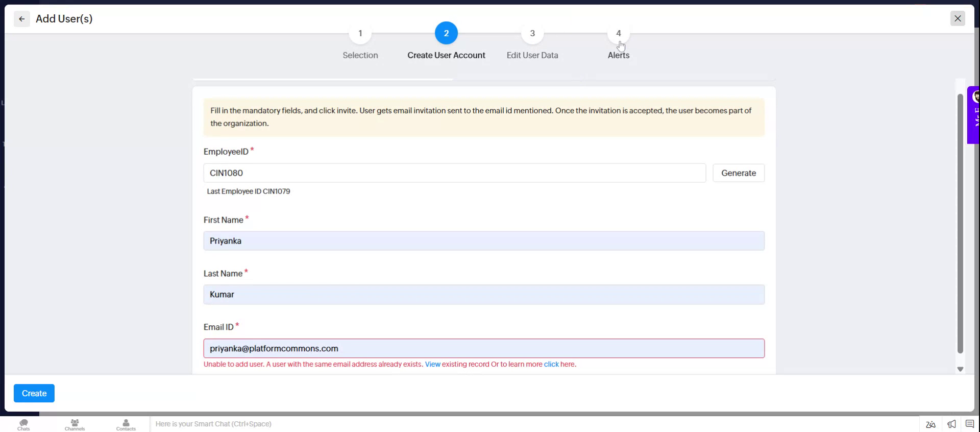980x432 pixels.
Task: Jump to step 3 Edit User Data
Action: click(x=532, y=33)
